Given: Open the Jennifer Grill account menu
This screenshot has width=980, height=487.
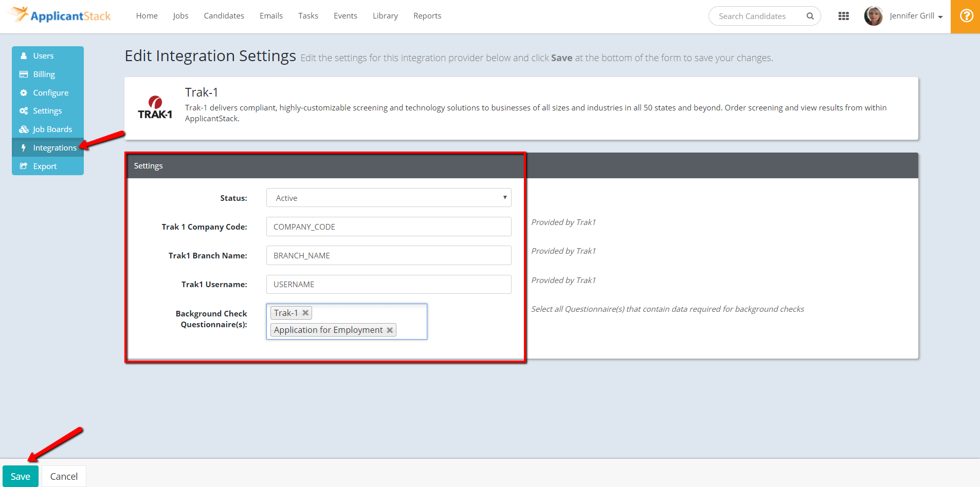Looking at the screenshot, I should click(x=916, y=16).
